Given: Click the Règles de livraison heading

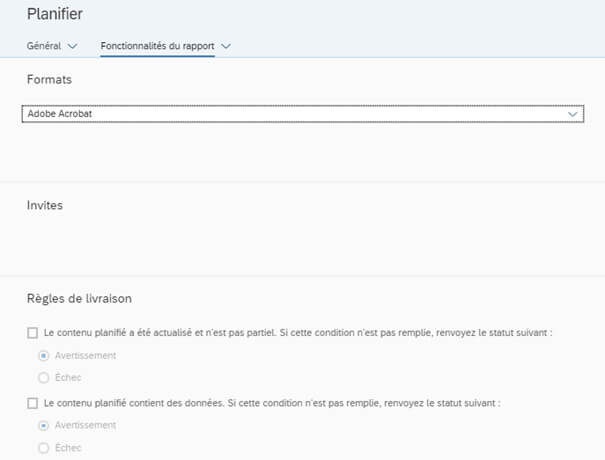Looking at the screenshot, I should [x=79, y=299].
